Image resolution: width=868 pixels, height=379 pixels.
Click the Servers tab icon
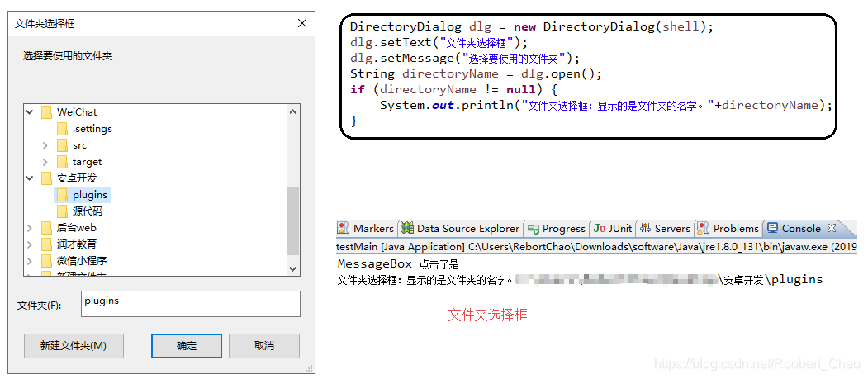click(x=646, y=228)
